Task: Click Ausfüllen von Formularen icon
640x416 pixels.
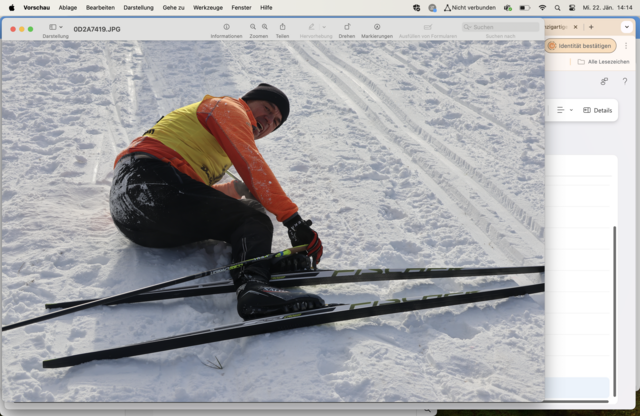Action: coord(428,27)
